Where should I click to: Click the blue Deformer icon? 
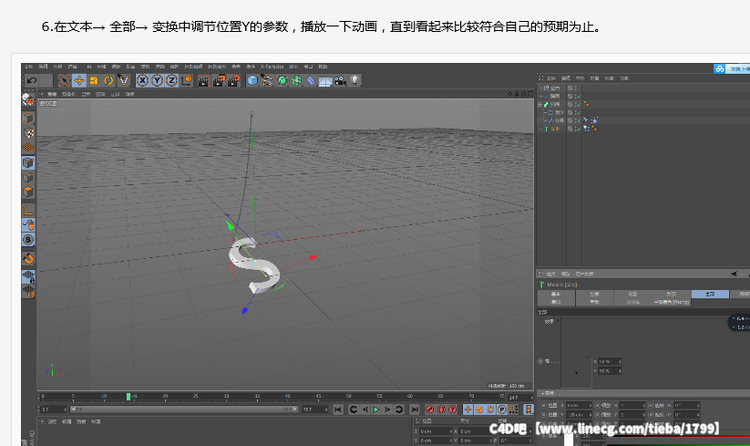[x=311, y=80]
